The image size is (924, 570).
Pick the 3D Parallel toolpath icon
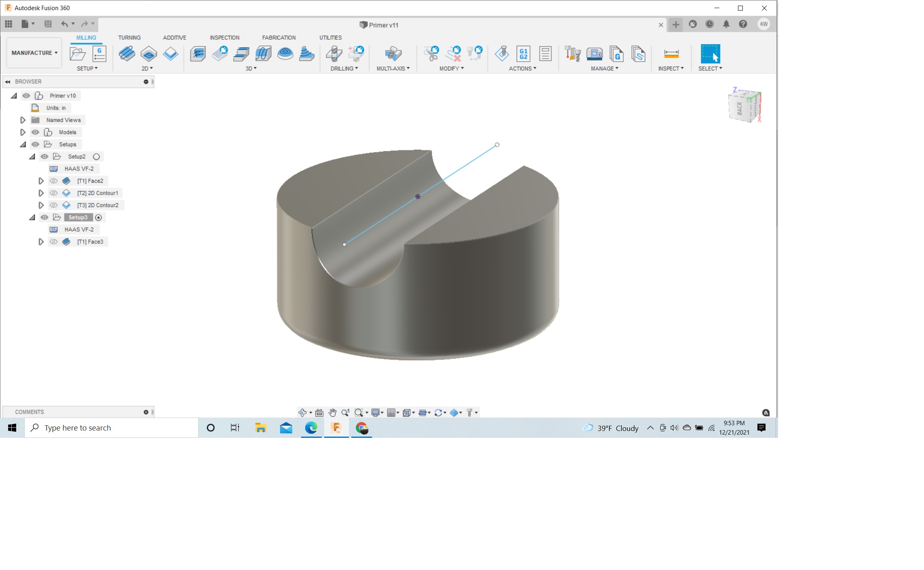pos(263,54)
